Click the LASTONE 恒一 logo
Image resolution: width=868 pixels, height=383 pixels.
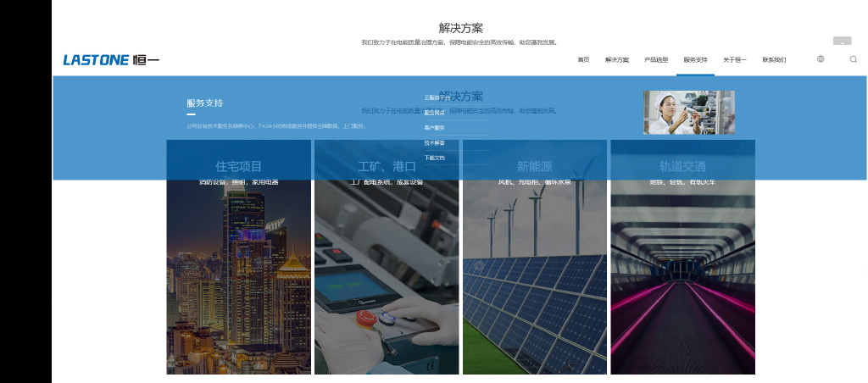pos(111,60)
